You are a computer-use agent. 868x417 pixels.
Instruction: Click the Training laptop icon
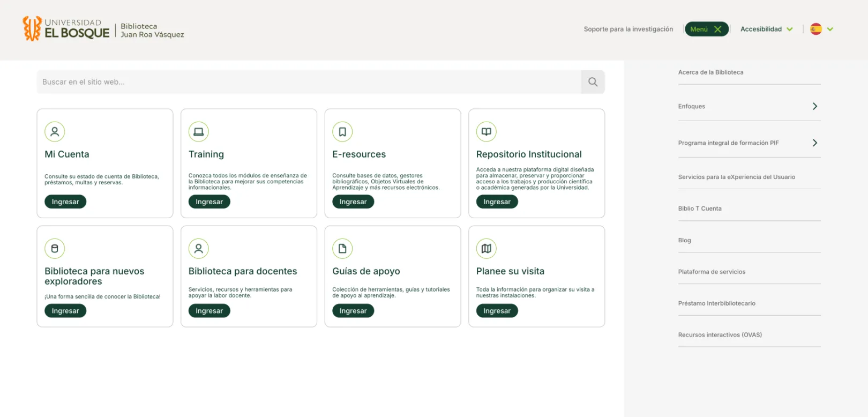point(199,132)
